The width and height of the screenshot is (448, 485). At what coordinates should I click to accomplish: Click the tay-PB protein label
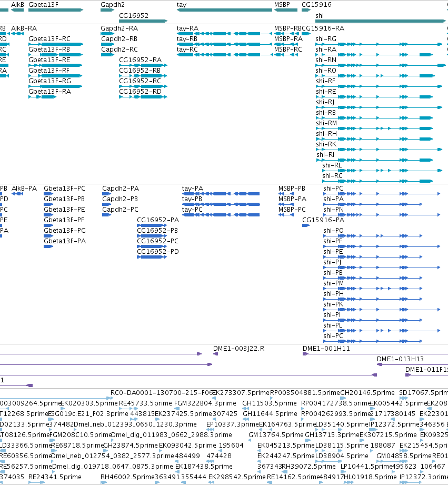pos(192,199)
